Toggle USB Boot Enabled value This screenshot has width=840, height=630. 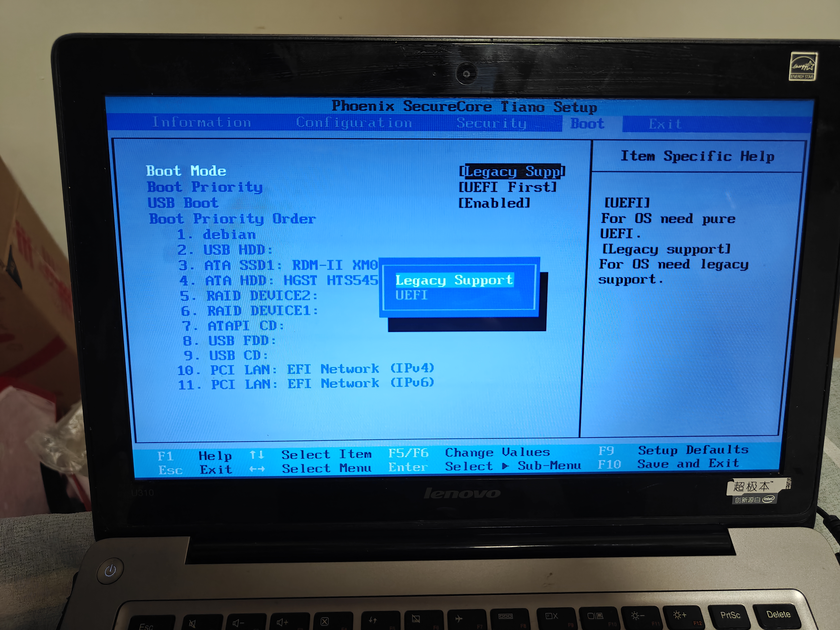[x=494, y=203]
